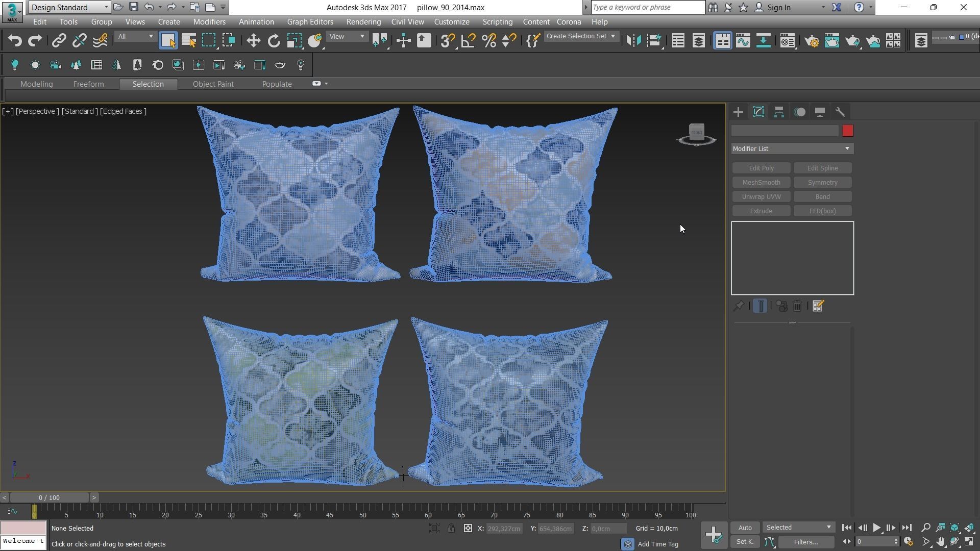Open Configure Modifier Sets icon

(x=818, y=306)
